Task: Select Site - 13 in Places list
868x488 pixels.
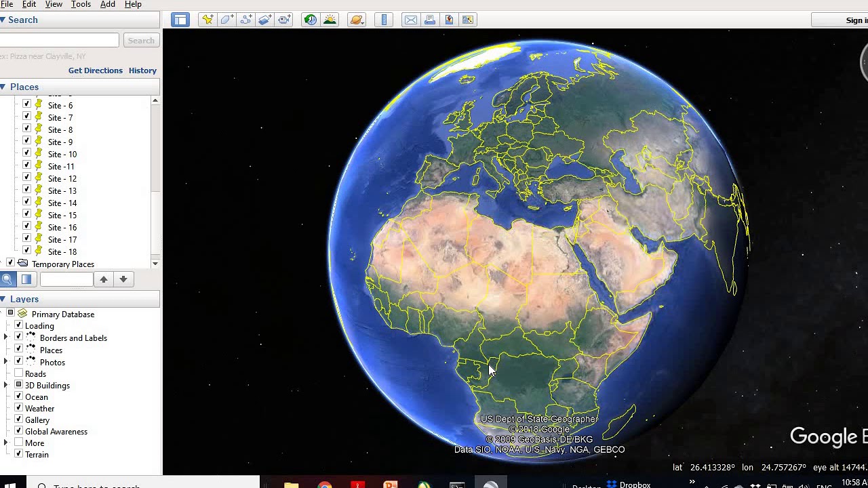Action: [x=62, y=190]
